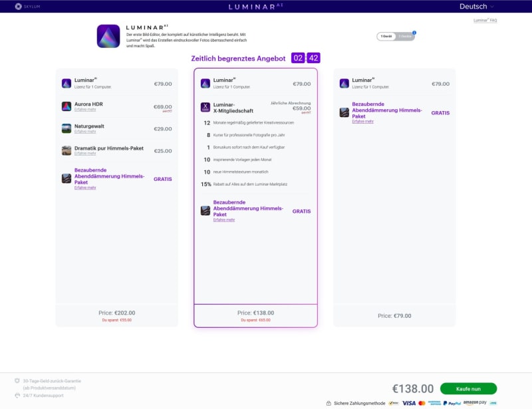
Task: Click Luminar AI icon in right bundle card
Action: [344, 83]
